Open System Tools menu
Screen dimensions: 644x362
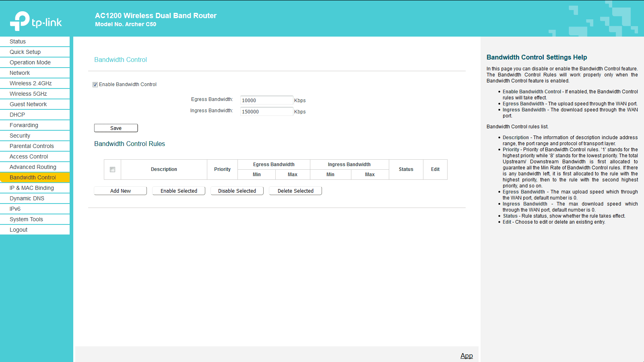pos(35,219)
